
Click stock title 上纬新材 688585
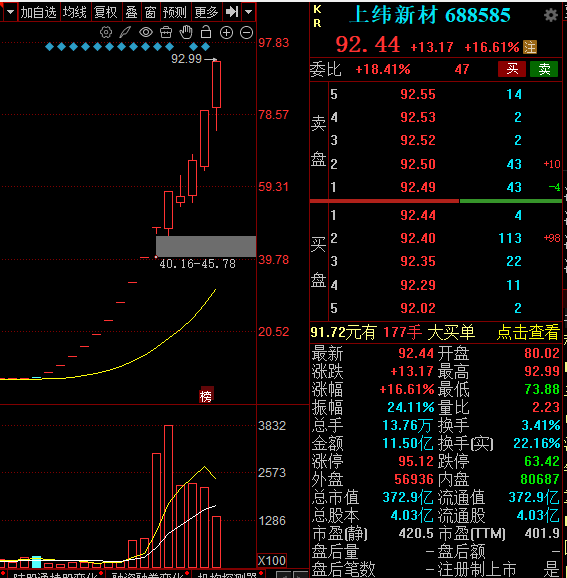pyautogui.click(x=430, y=15)
